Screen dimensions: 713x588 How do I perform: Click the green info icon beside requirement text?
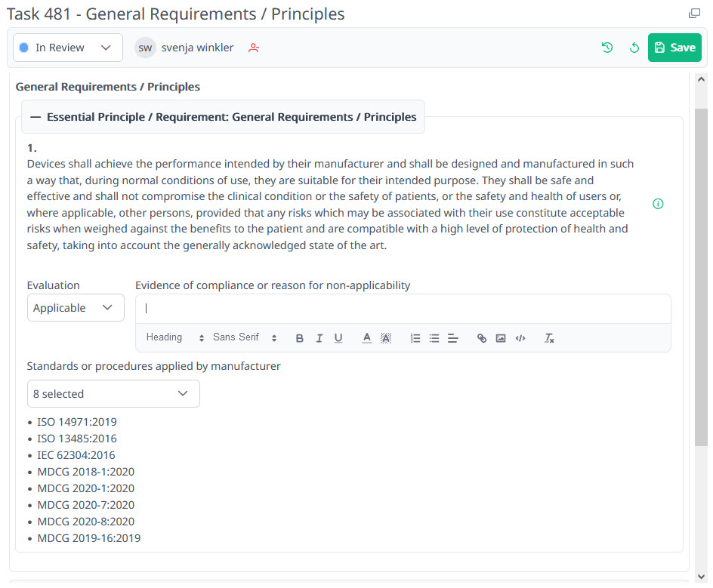point(658,204)
